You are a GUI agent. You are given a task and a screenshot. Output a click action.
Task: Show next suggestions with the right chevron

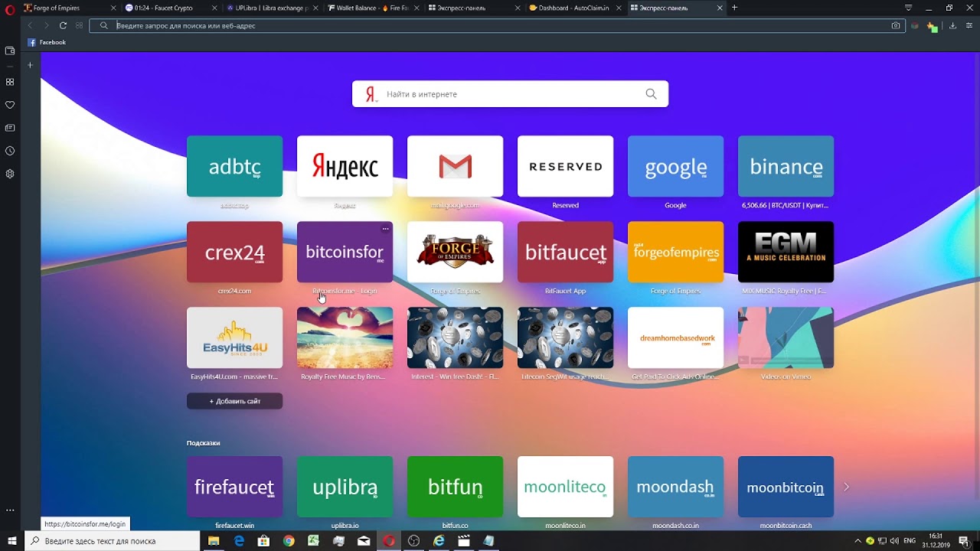pyautogui.click(x=846, y=487)
